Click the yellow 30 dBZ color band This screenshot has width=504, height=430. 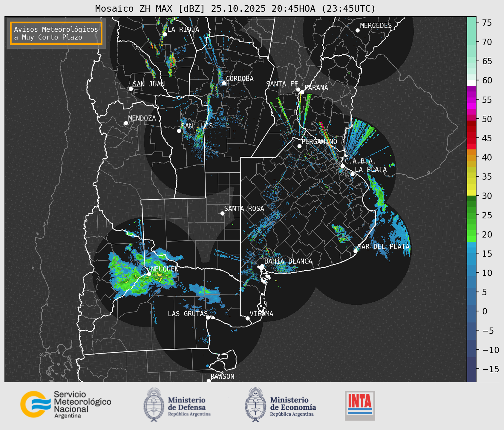click(x=471, y=193)
